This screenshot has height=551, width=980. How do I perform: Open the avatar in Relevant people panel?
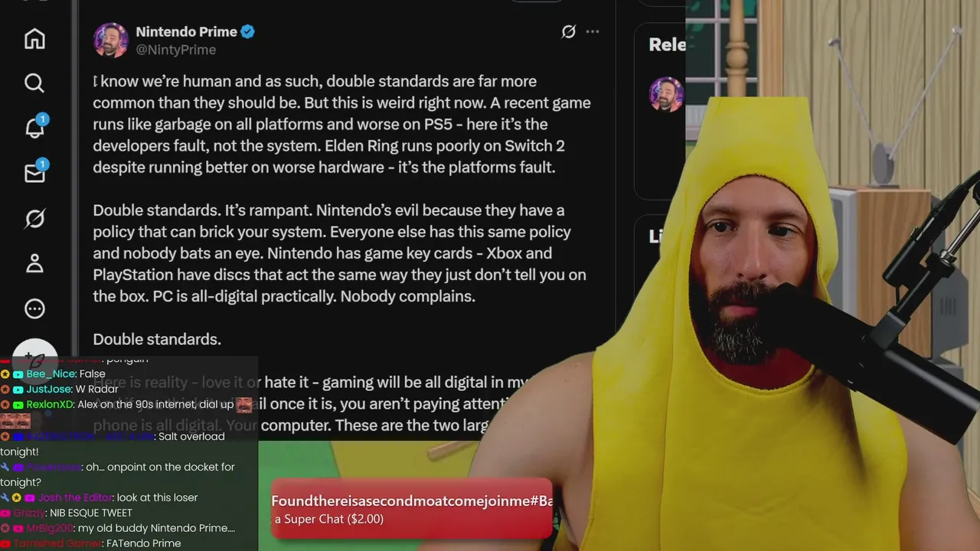click(666, 94)
